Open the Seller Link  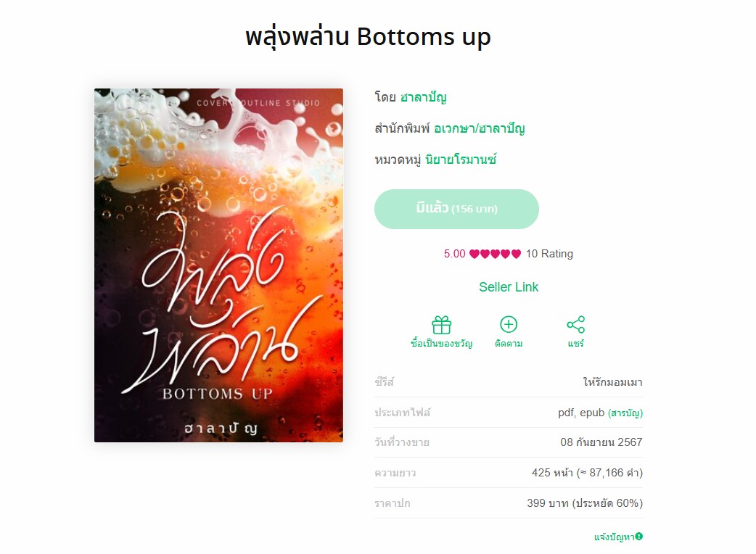pyautogui.click(x=509, y=287)
